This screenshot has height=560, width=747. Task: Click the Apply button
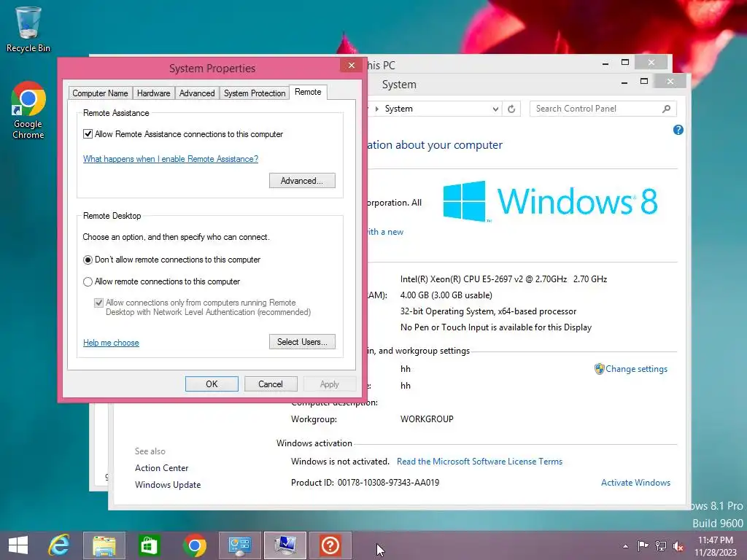[x=330, y=384]
